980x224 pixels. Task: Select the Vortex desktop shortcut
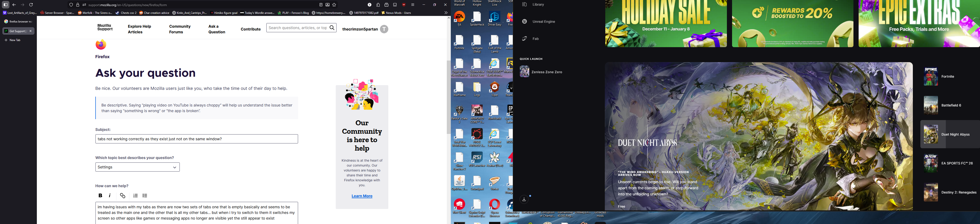(494, 183)
